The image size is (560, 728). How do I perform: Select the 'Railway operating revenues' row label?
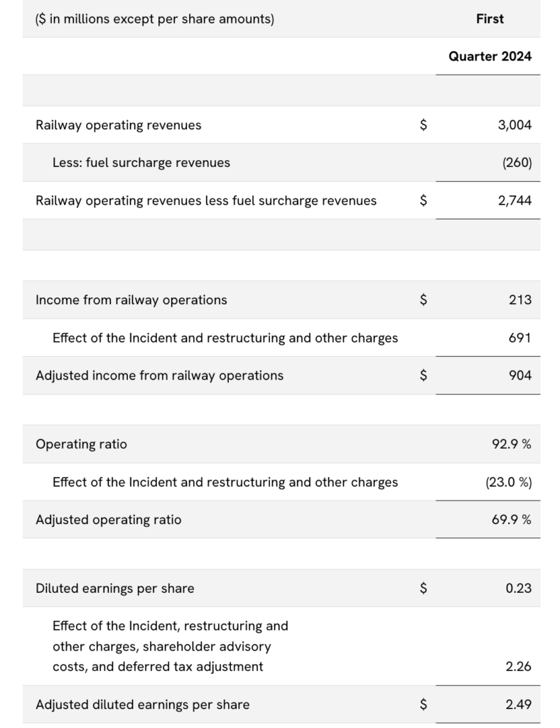(119, 125)
